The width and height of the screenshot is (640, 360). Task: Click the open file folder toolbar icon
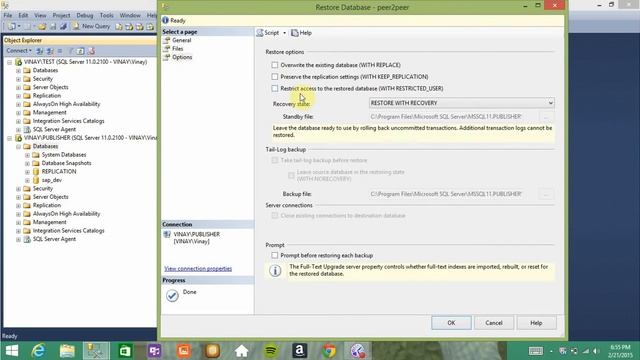(x=42, y=26)
